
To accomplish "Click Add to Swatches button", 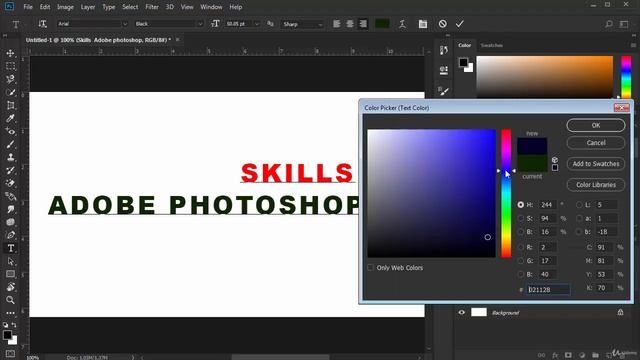I will click(596, 164).
